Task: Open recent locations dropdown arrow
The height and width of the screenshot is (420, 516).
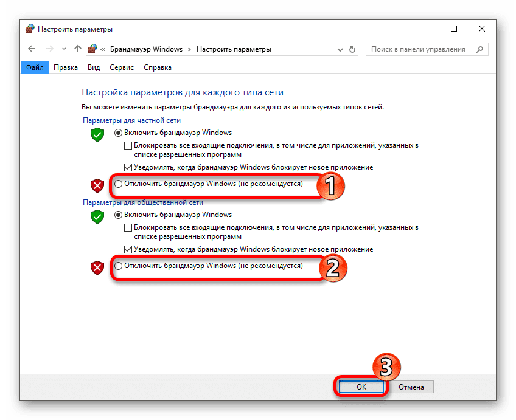Action: [64, 49]
